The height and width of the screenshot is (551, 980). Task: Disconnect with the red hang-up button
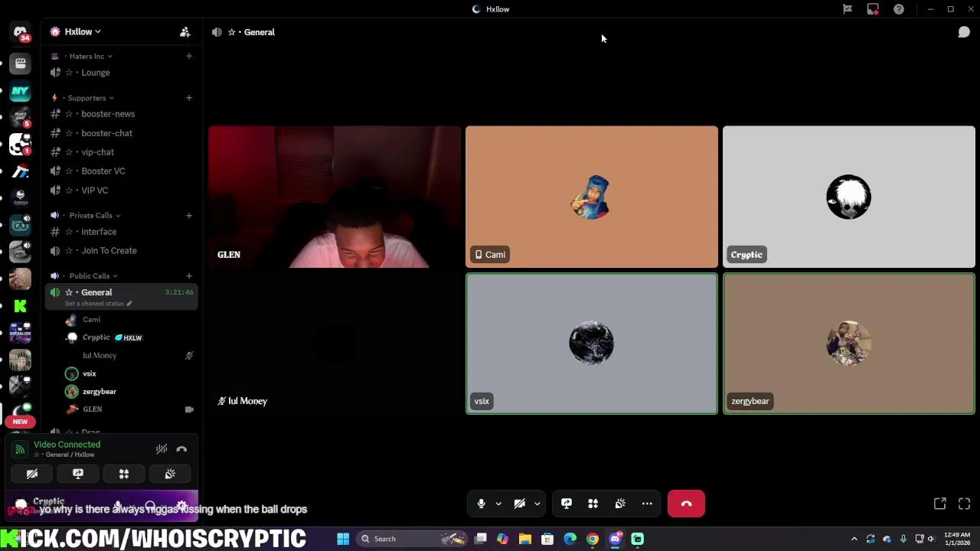686,504
